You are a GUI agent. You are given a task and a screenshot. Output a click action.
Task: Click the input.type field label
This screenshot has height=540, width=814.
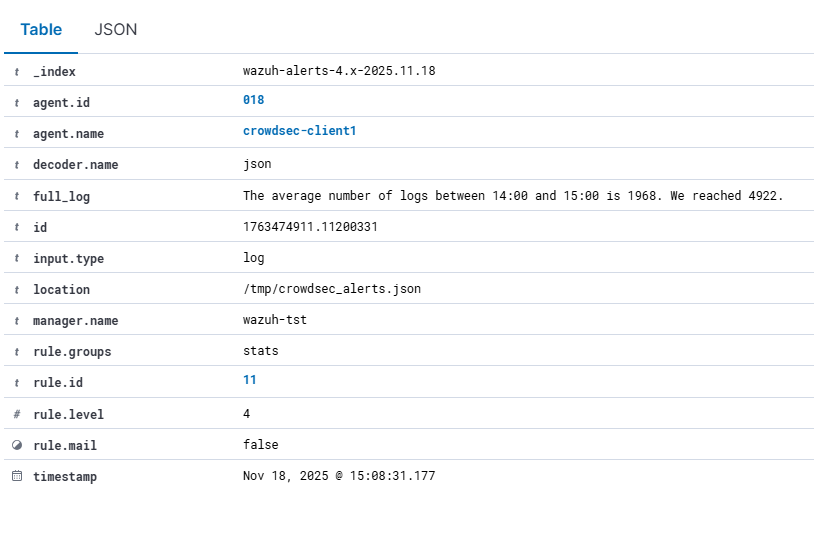tap(68, 259)
